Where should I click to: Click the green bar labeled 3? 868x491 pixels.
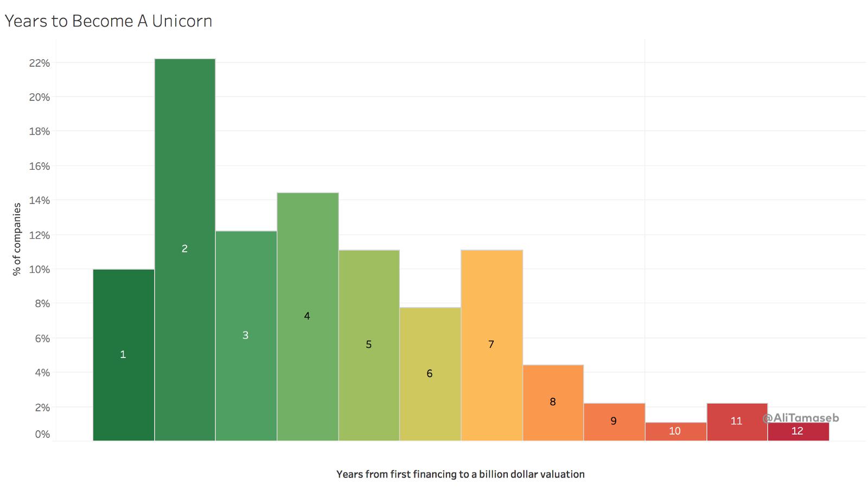click(246, 335)
